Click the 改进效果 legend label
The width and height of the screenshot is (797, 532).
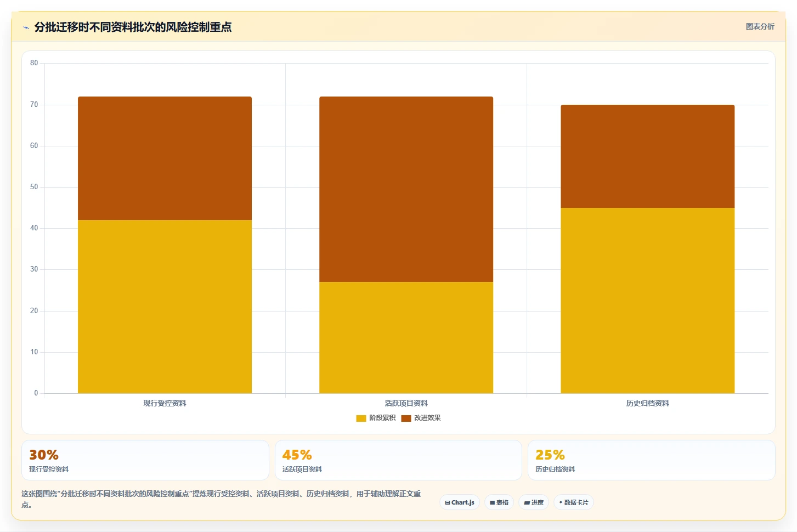[x=427, y=418]
